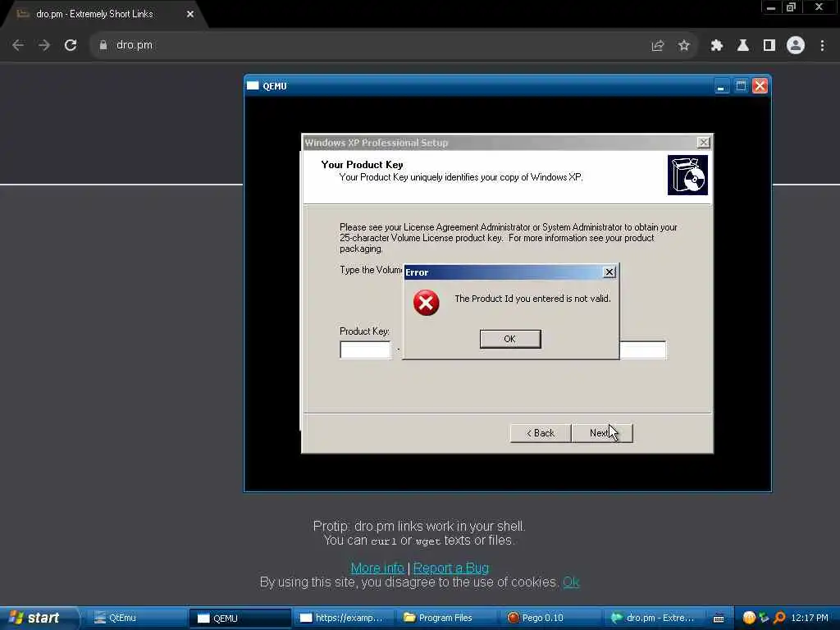Close the Error dialog with its X
840x630 pixels.
[x=609, y=272]
